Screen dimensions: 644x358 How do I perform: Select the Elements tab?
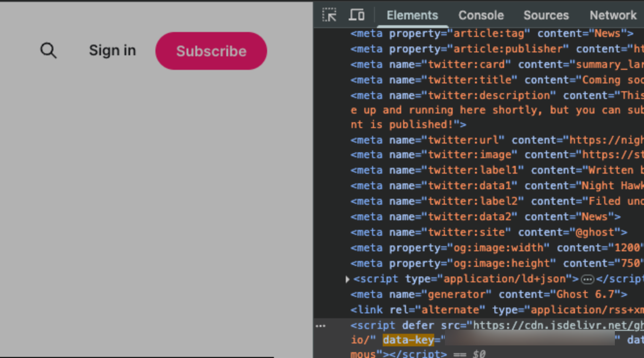(x=412, y=15)
